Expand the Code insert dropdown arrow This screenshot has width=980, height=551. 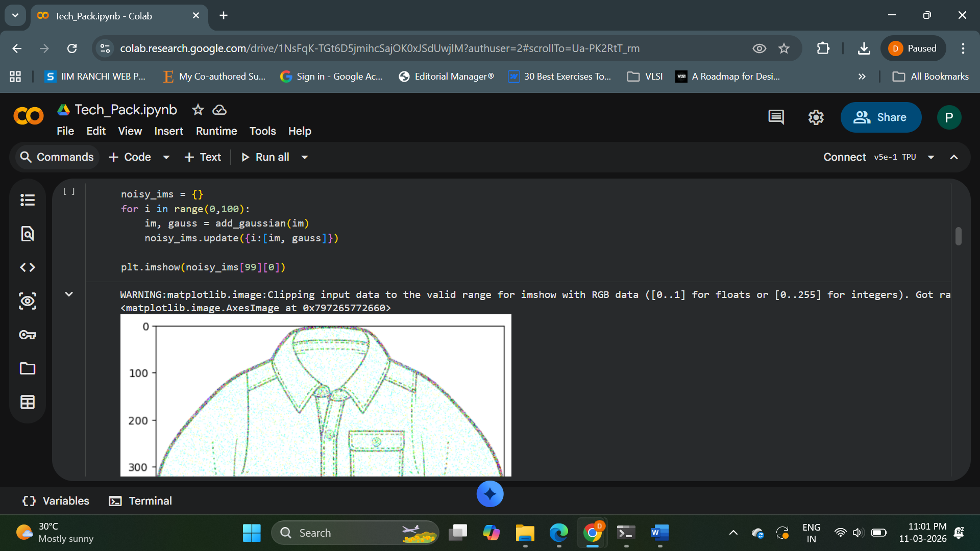point(166,157)
